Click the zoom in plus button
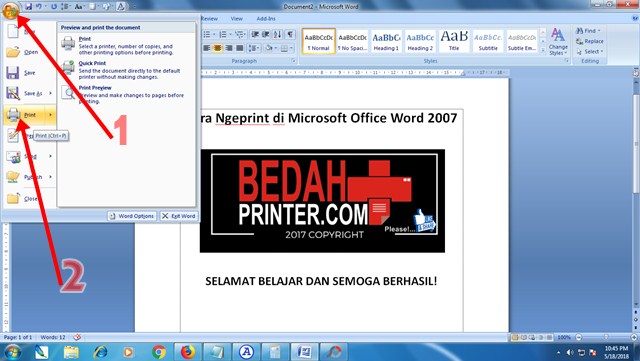Image resolution: width=640 pixels, height=361 pixels. click(634, 337)
